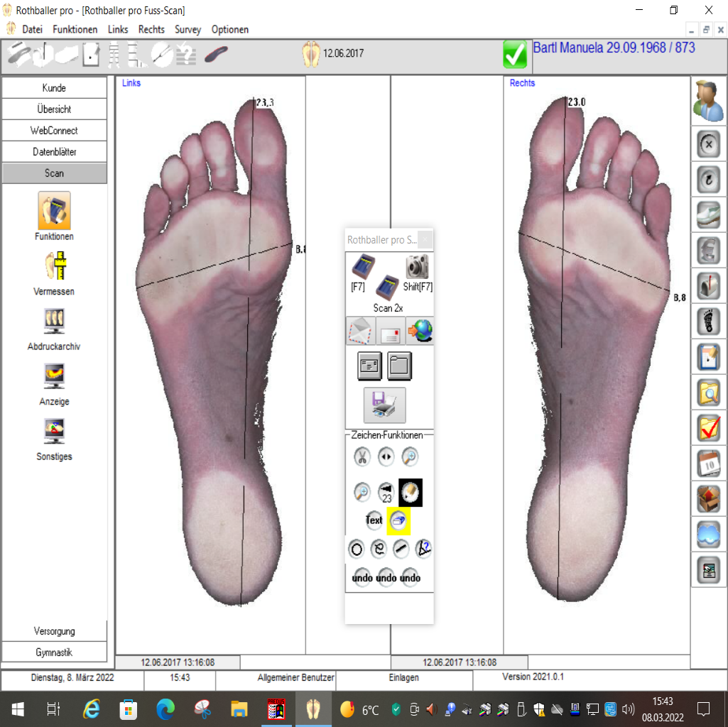Click the blue-red insole icon in top toolbar
The height and width of the screenshot is (727, 728).
click(216, 55)
